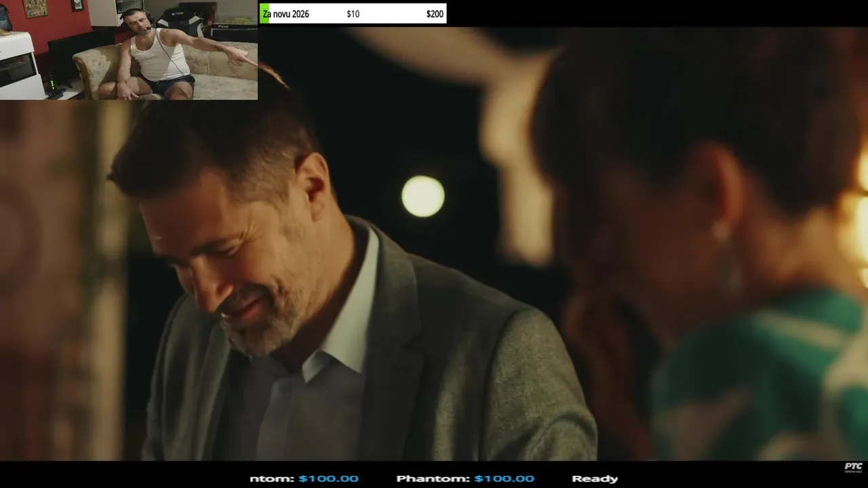Screen dimensions: 868x488
Task: Click the "ntom: $100.00" ticker entry
Action: coord(304,479)
